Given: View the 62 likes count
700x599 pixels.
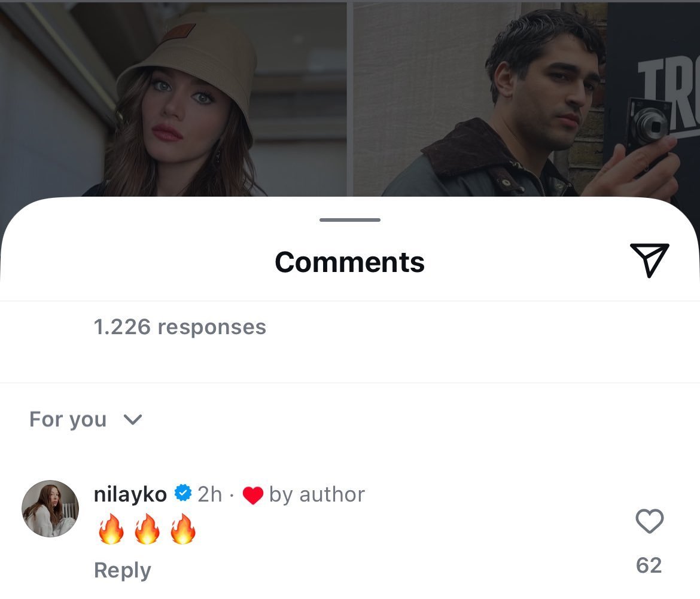Looking at the screenshot, I should click(x=649, y=565).
